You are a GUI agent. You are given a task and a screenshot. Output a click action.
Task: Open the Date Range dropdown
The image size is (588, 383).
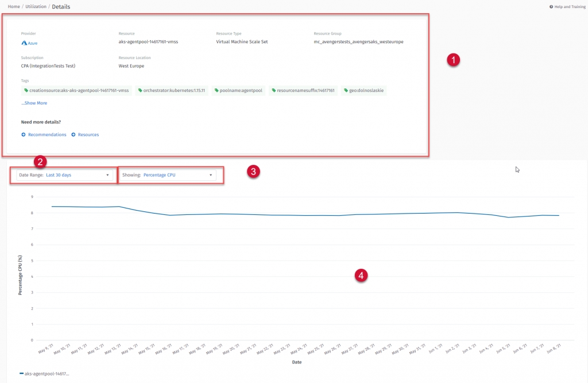click(x=64, y=175)
